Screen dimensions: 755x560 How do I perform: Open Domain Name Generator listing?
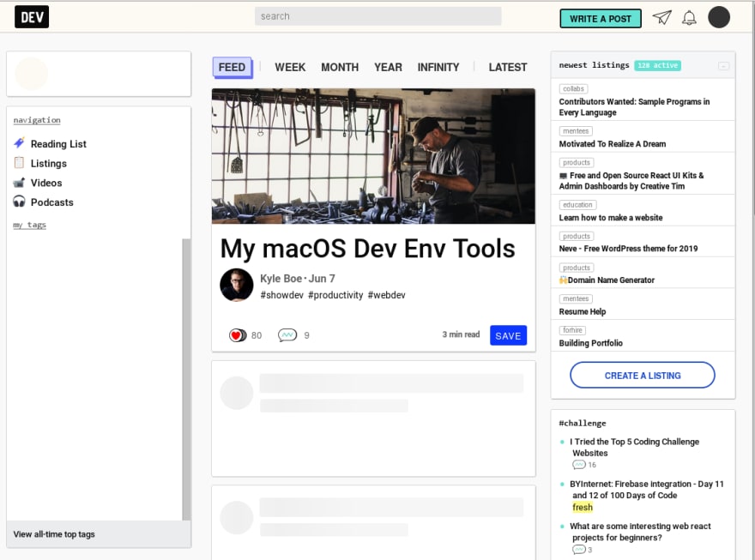click(607, 280)
